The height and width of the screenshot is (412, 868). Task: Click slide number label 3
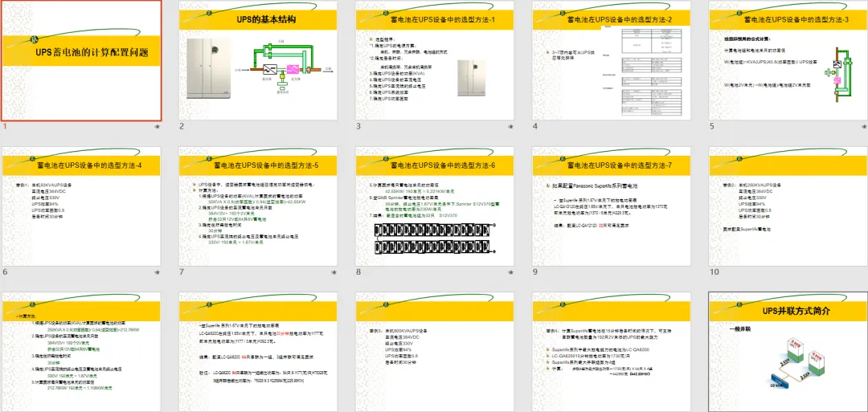pos(358,127)
